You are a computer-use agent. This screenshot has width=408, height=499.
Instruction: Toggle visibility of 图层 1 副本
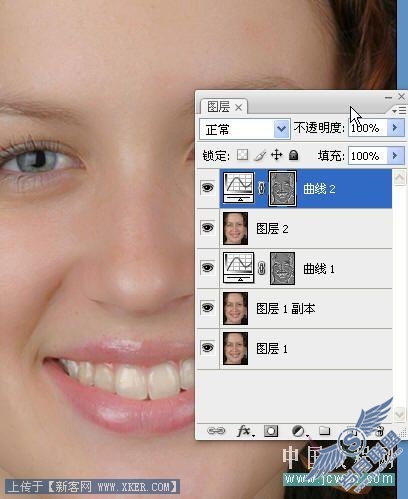[x=208, y=307]
